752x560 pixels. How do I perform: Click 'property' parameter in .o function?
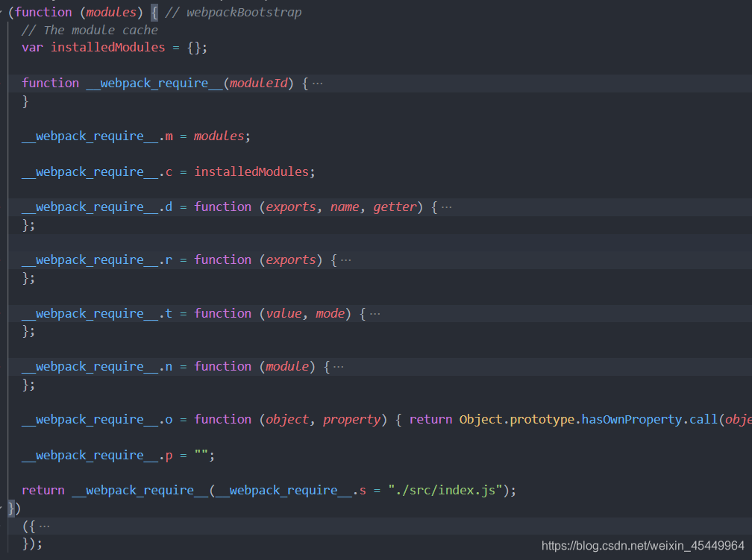(x=352, y=420)
